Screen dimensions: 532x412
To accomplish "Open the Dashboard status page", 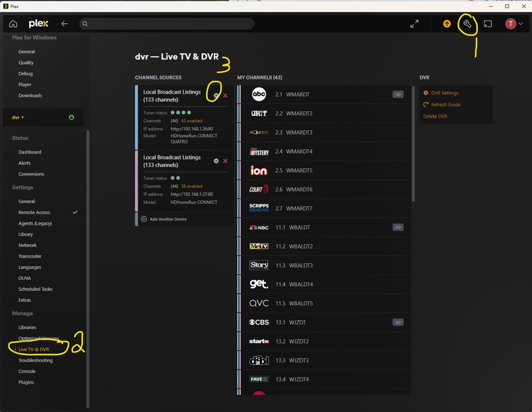I will pyautogui.click(x=30, y=152).
